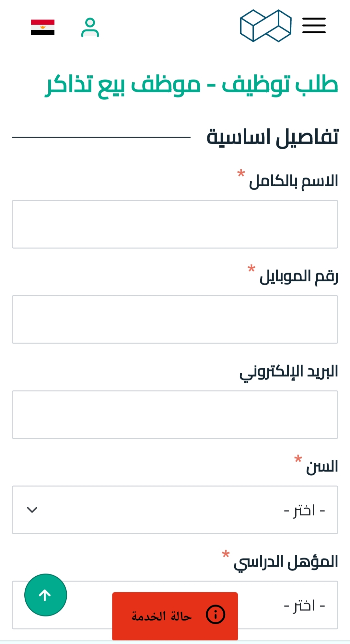
Task: Click the الاسم بالكامل field label
Action: [294, 181]
